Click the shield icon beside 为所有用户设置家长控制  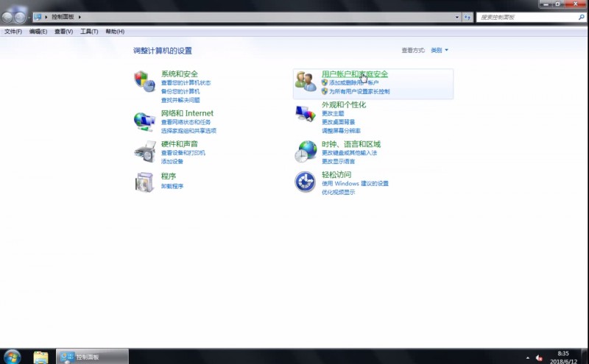point(325,91)
